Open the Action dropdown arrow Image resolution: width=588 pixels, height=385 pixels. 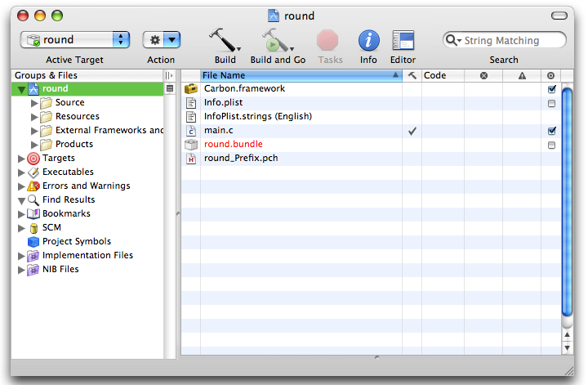click(171, 40)
